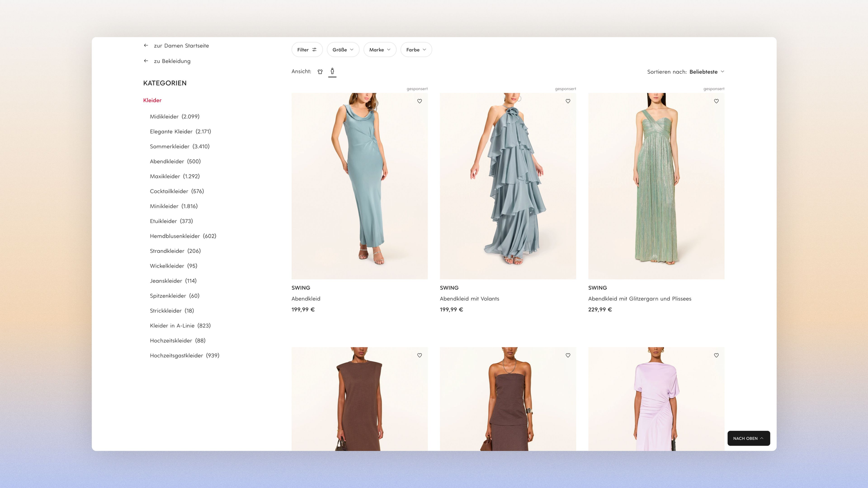This screenshot has width=868, height=488.
Task: Switch to model view icon
Action: click(x=332, y=72)
